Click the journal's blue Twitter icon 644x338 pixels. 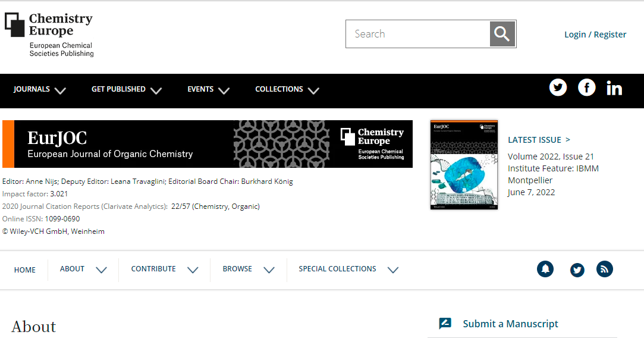pyautogui.click(x=577, y=270)
